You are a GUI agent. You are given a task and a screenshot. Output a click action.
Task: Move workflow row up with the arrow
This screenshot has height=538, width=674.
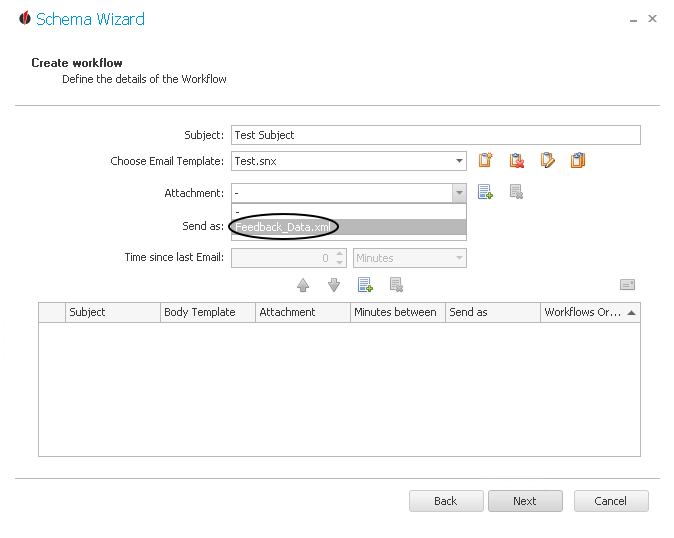coord(303,285)
